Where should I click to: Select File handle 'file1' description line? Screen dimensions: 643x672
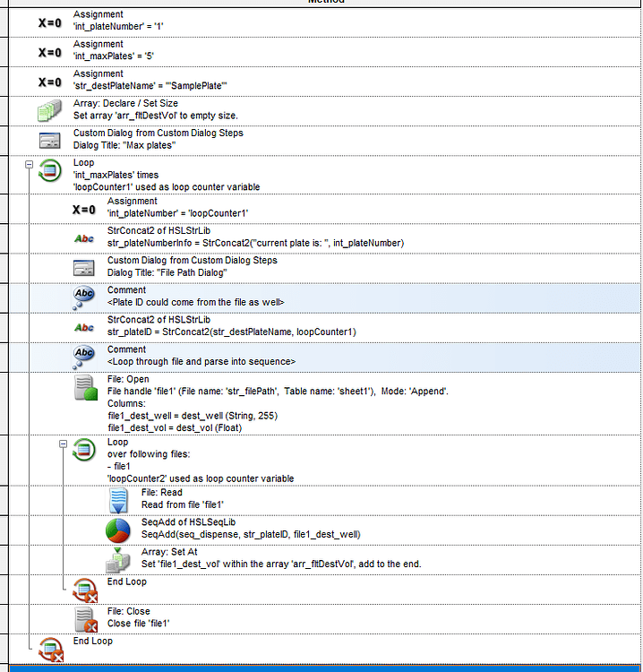pos(278,392)
